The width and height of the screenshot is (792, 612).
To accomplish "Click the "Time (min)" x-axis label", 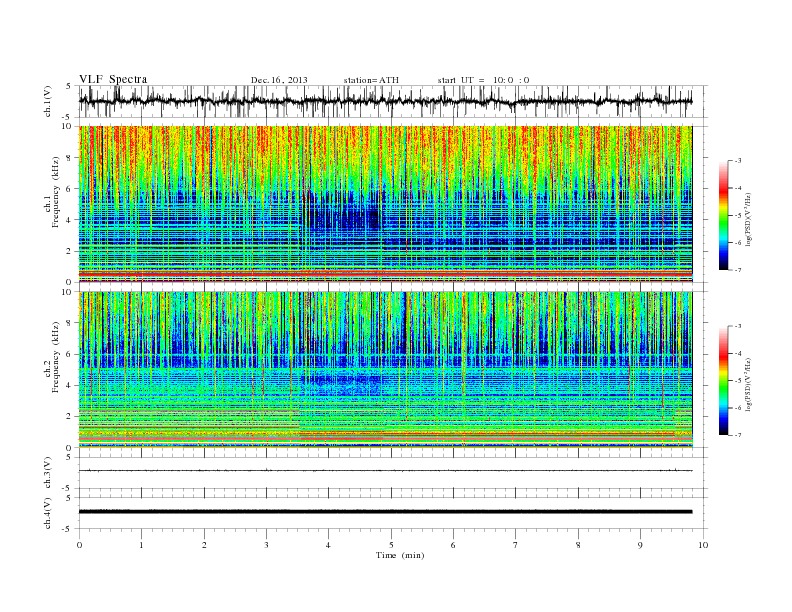I will pos(400,555).
